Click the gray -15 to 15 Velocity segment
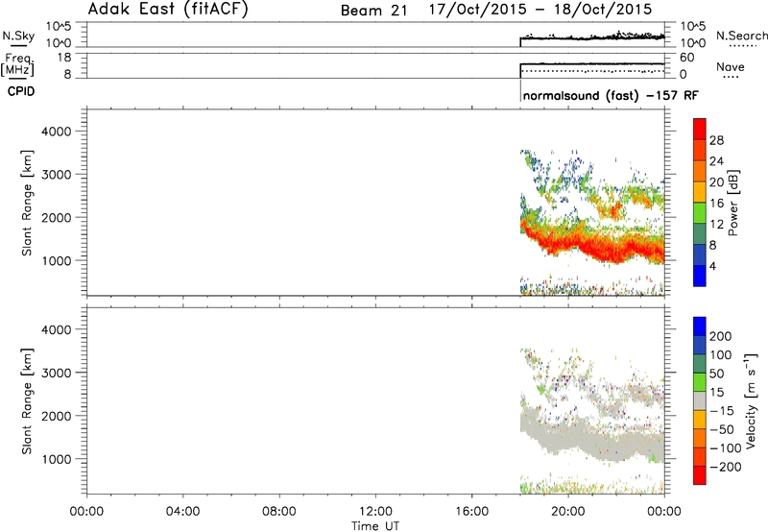 tap(700, 400)
